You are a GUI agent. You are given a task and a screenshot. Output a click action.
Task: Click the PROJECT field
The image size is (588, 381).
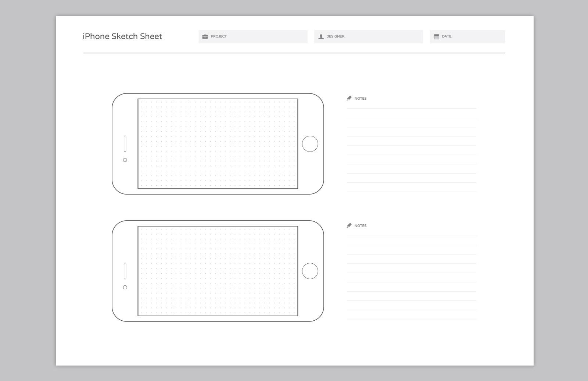click(253, 37)
